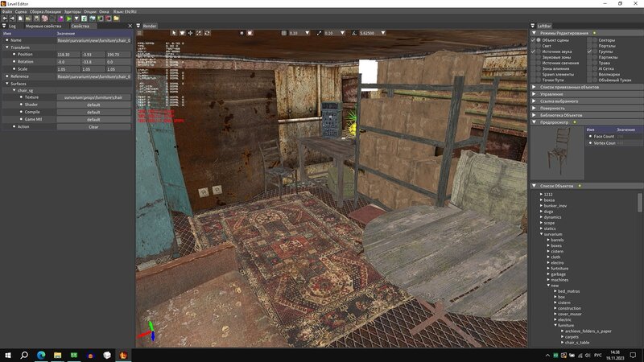
Task: Expand the barrels folder in the object tree
Action: [x=548, y=240]
